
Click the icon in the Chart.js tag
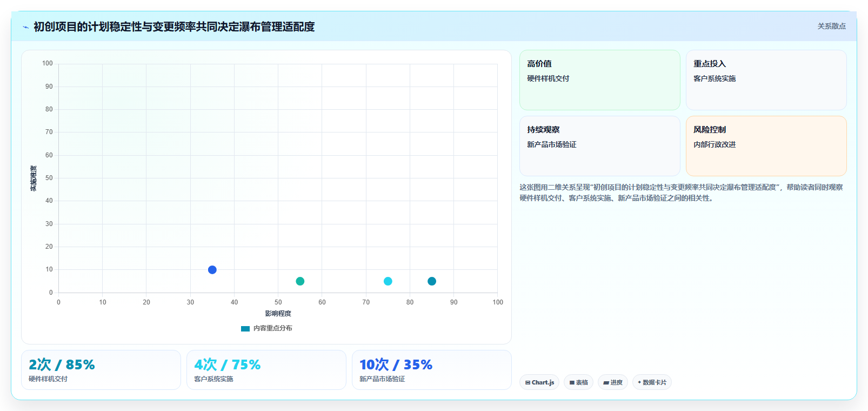click(528, 382)
